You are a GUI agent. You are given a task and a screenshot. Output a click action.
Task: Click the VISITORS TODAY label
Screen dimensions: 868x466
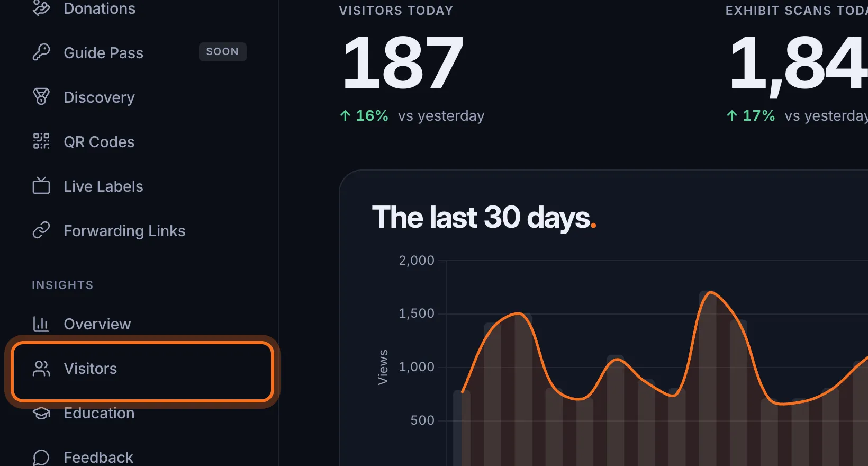point(396,11)
